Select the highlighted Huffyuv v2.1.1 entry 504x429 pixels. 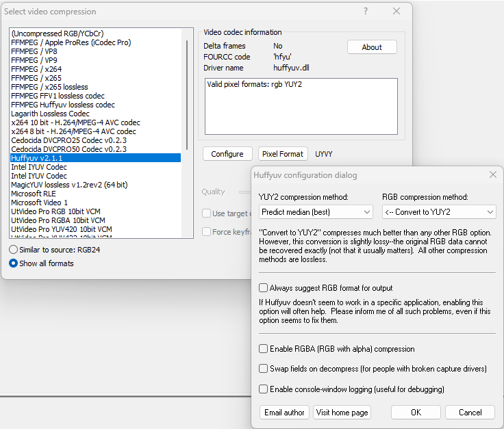(95, 158)
